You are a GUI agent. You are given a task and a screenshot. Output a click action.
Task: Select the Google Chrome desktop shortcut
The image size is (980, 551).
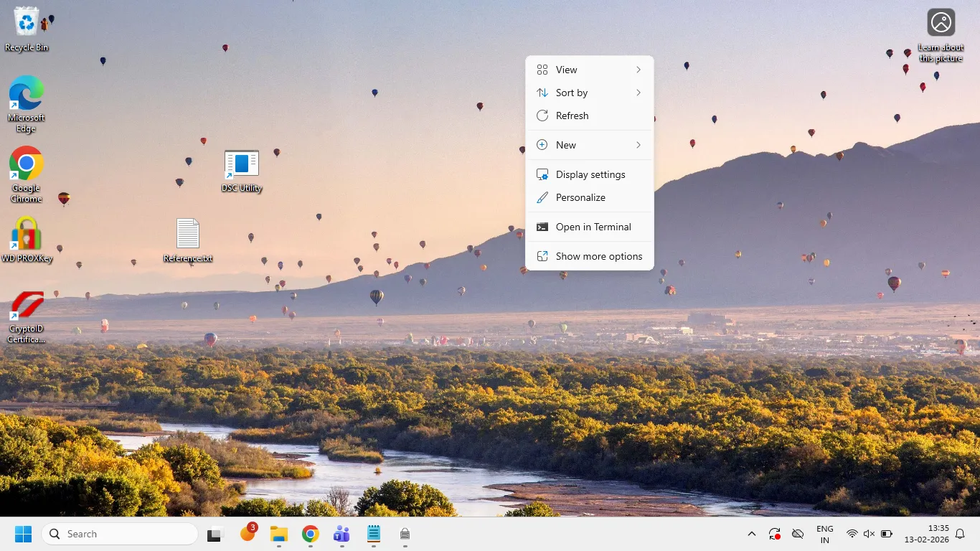[x=27, y=174]
